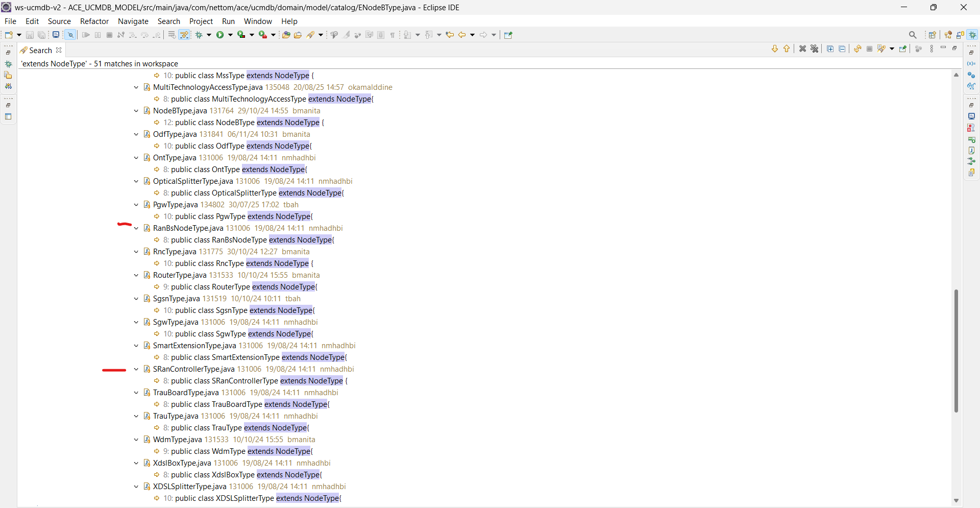Collapse the SRanControllerType.java tree node
The width and height of the screenshot is (980, 508).
(136, 369)
